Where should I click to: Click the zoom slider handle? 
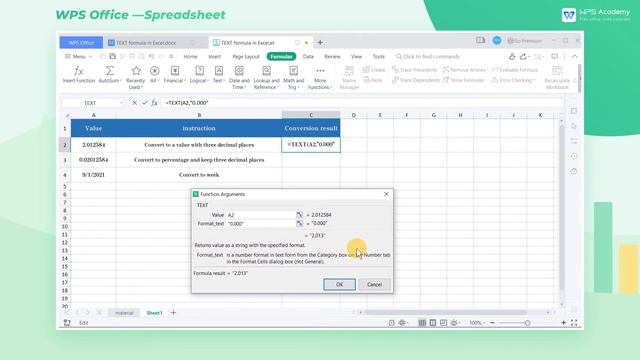[527, 322]
